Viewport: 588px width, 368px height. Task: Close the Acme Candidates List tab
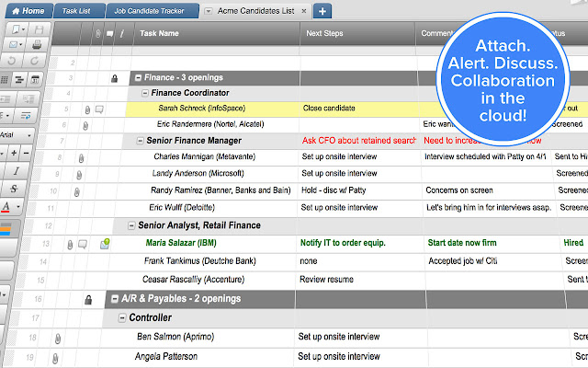304,11
